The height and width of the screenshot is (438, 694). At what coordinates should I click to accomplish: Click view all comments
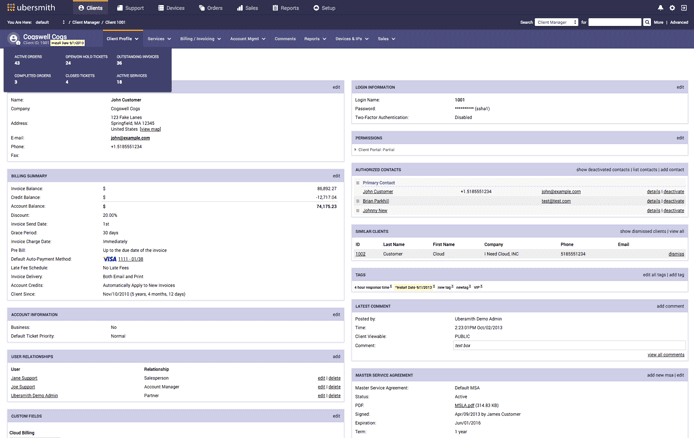(x=666, y=355)
